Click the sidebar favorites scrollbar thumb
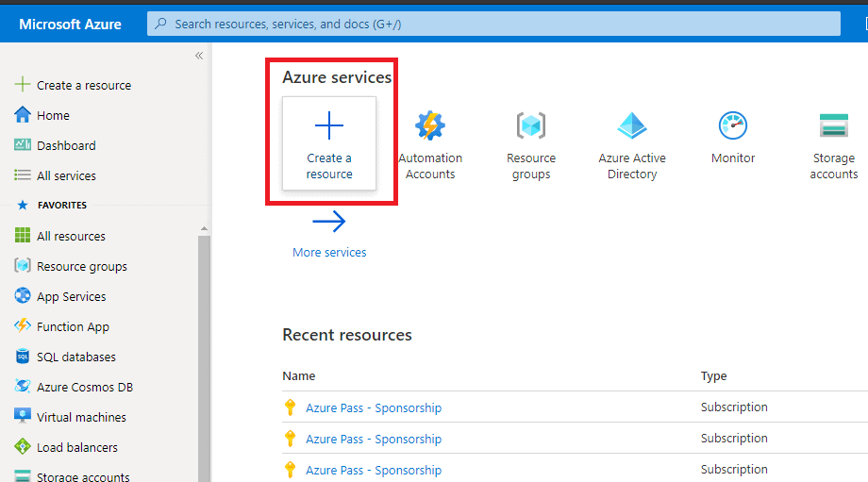This screenshot has width=868, height=482. coord(205,358)
